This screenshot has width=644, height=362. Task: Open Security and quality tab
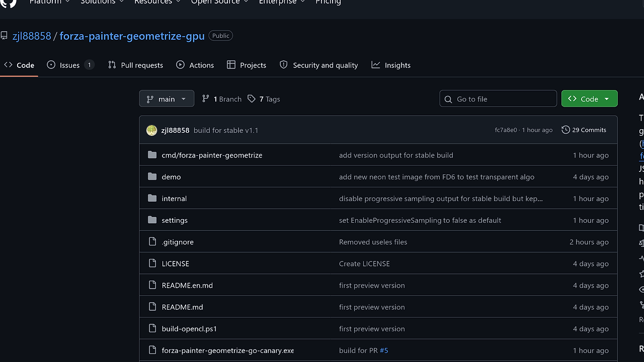(318, 65)
